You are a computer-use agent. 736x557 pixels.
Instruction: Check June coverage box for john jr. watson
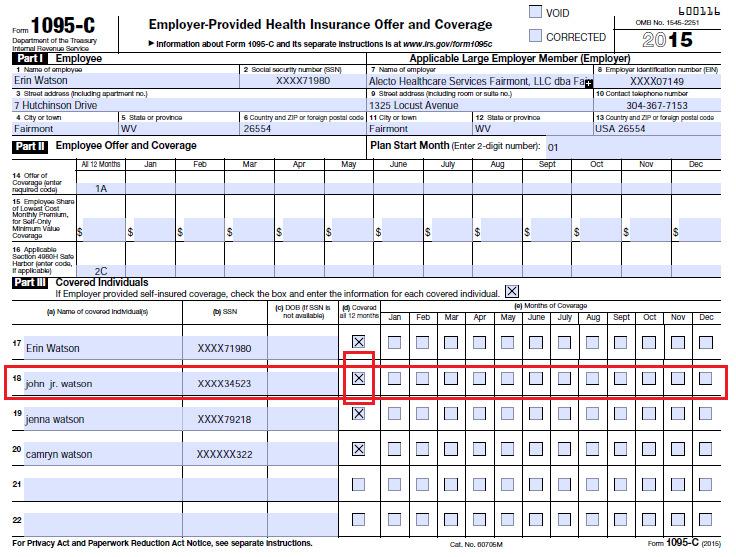pyautogui.click(x=536, y=378)
